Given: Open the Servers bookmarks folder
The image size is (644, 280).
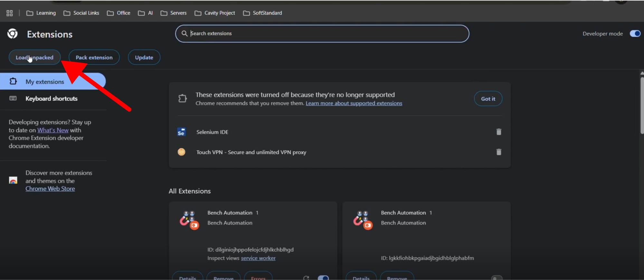Looking at the screenshot, I should [174, 13].
